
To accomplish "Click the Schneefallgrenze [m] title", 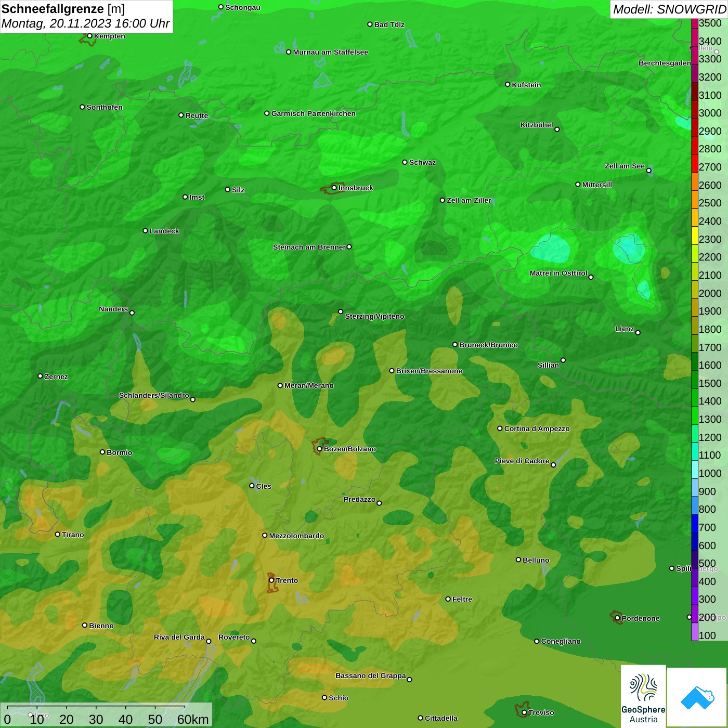I will point(63,9).
